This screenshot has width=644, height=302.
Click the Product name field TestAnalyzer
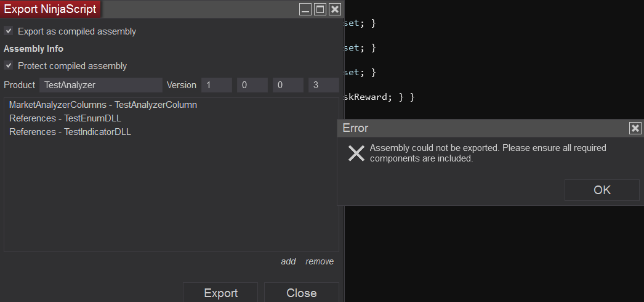pos(101,85)
